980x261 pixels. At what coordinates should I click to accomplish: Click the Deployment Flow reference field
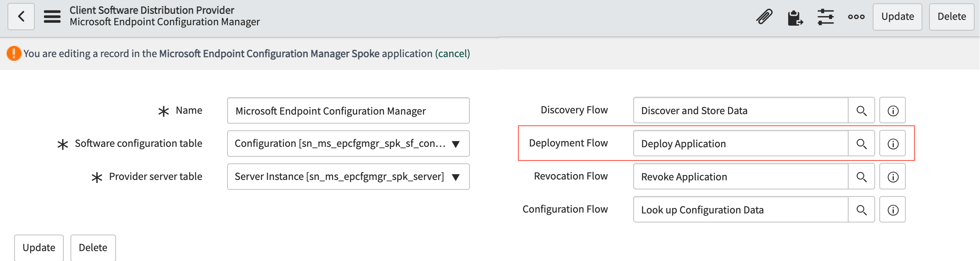[x=740, y=144]
